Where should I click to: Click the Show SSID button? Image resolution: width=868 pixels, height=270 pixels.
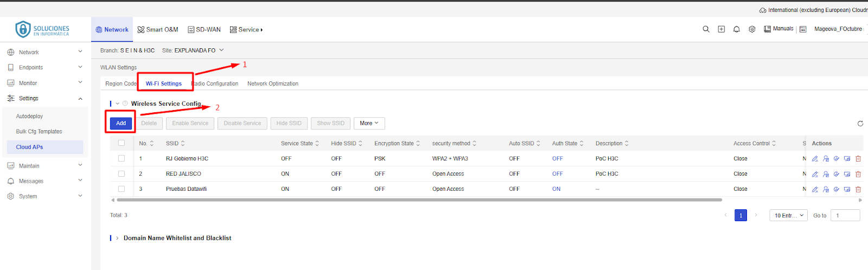point(331,124)
